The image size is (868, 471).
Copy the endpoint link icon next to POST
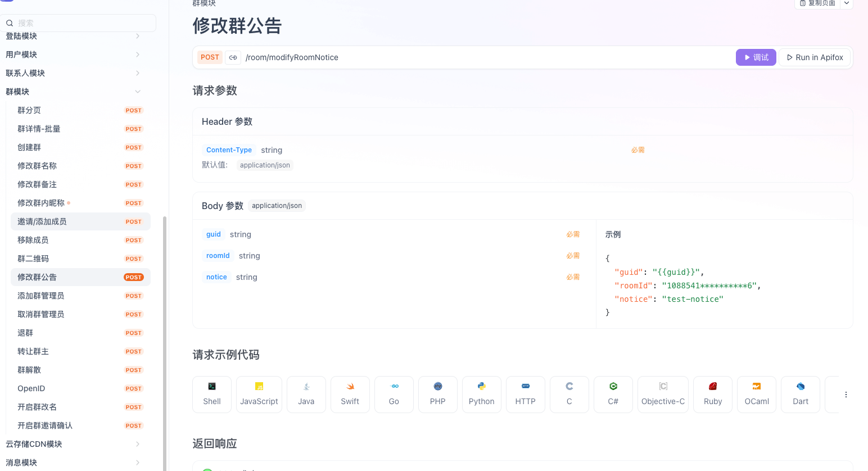pos(233,57)
